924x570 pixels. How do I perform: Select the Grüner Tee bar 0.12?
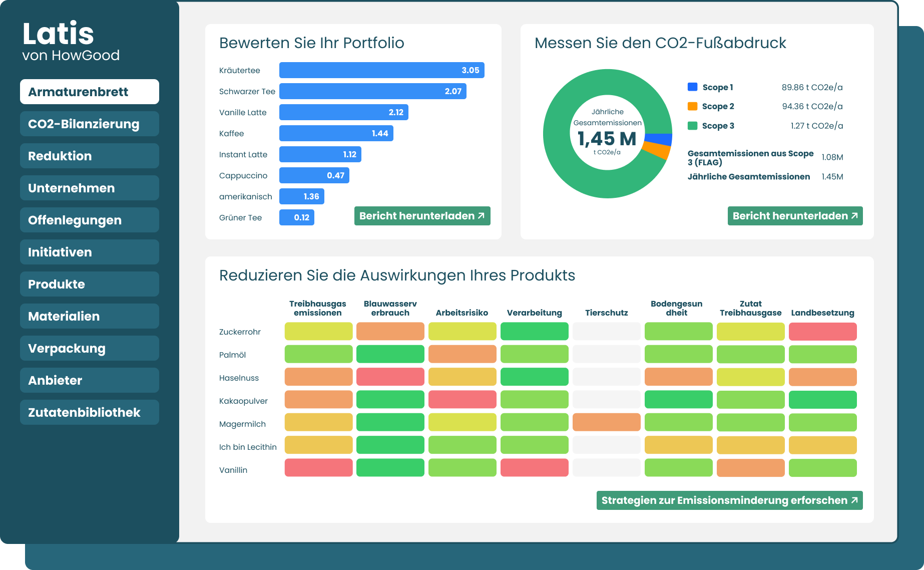[x=297, y=217]
